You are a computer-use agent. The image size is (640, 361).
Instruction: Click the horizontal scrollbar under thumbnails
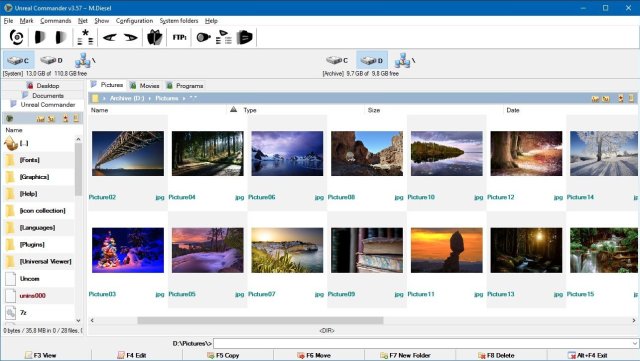point(260,321)
